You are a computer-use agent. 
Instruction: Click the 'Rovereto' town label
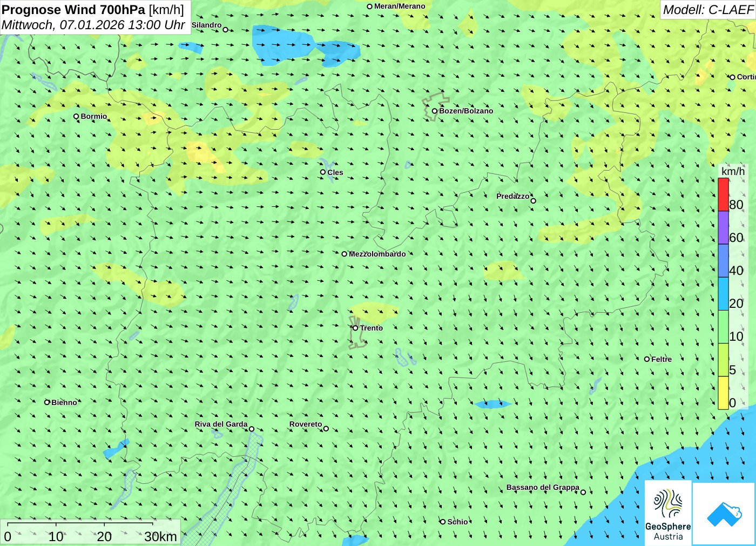pyautogui.click(x=306, y=424)
